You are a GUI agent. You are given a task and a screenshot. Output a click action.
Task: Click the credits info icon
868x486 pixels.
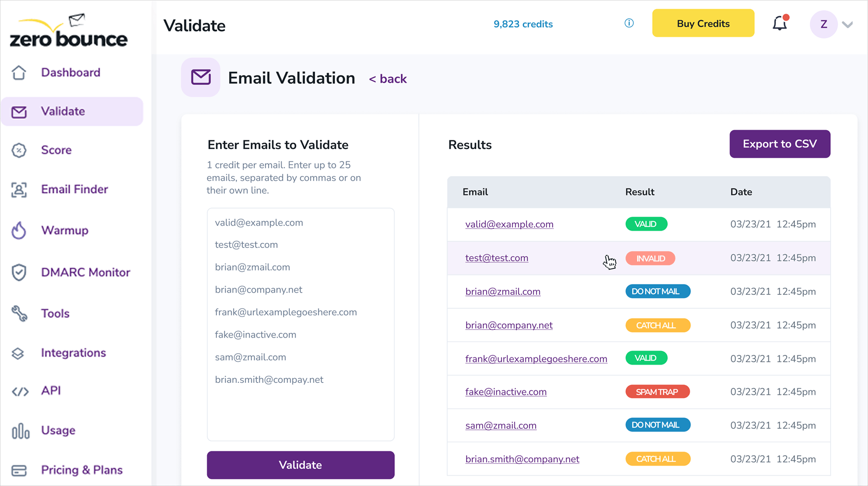[x=629, y=23]
